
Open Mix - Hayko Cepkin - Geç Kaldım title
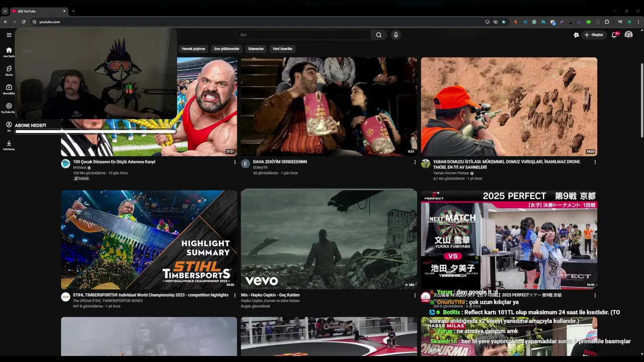(x=270, y=295)
